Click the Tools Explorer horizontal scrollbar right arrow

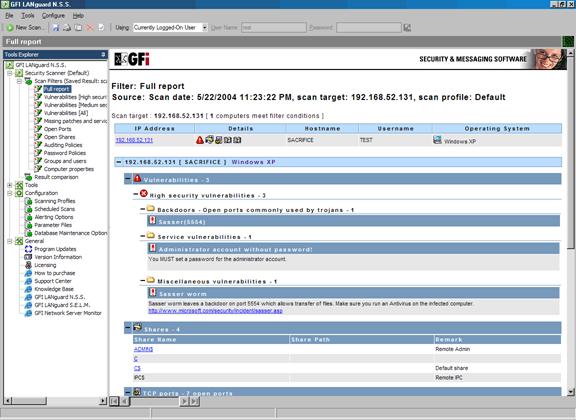(103, 401)
